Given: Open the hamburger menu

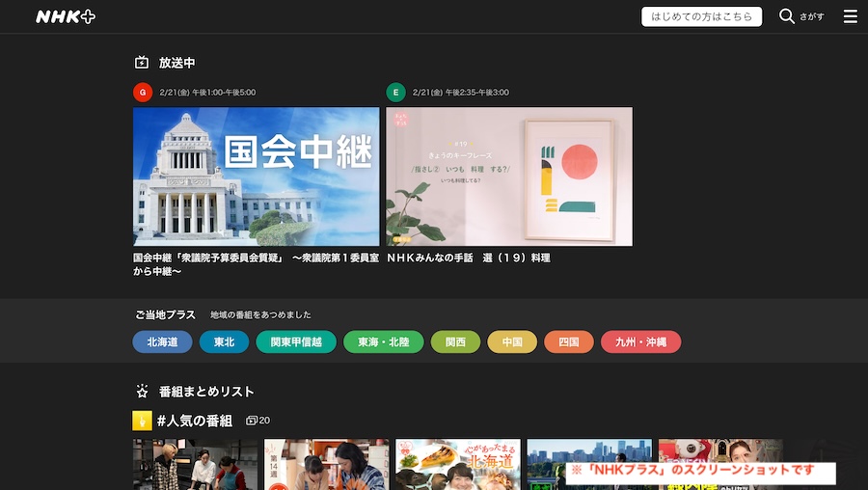Looking at the screenshot, I should point(851,16).
